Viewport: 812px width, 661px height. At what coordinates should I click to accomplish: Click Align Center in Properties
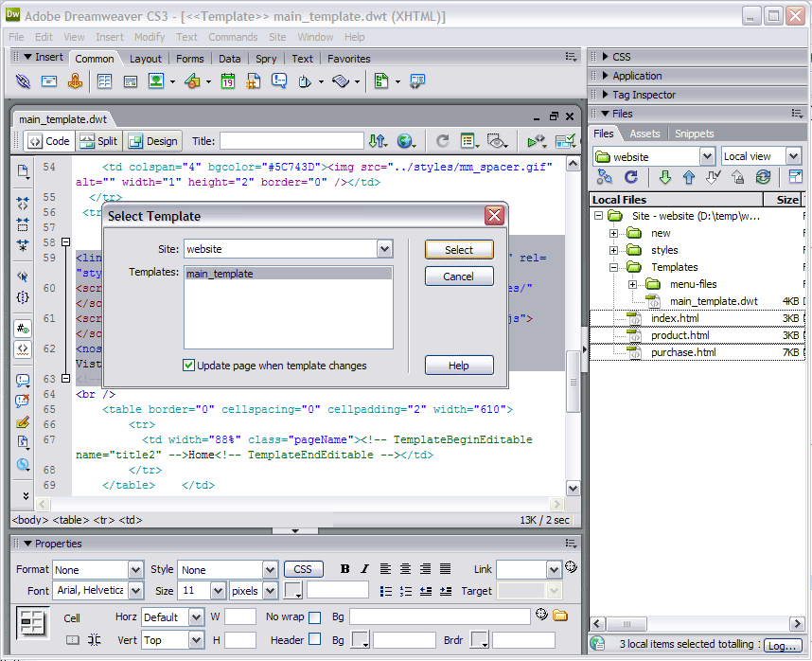pyautogui.click(x=405, y=569)
